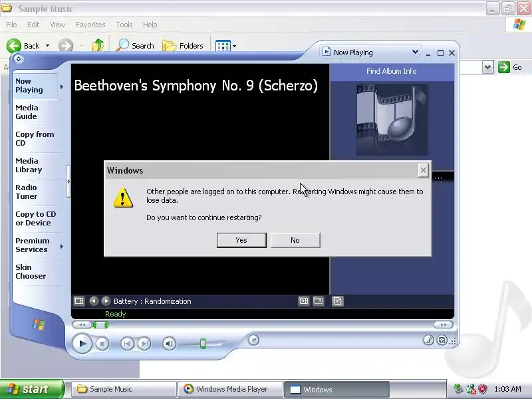Open the address bar dropdown arrow
This screenshot has height=399, width=532.
(487, 67)
